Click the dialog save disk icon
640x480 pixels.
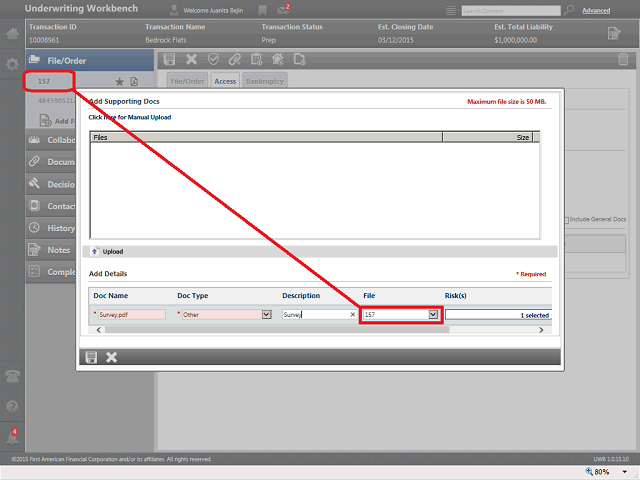91,357
